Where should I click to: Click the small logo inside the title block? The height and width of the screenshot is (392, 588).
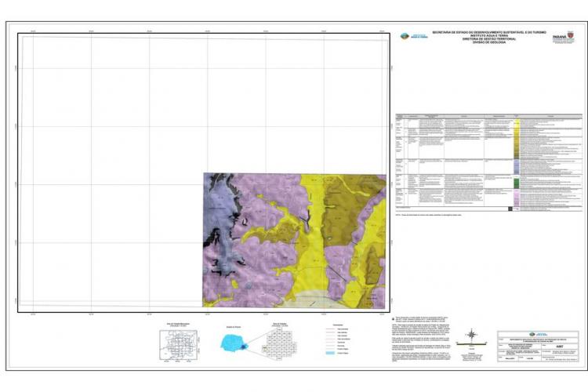point(538,334)
